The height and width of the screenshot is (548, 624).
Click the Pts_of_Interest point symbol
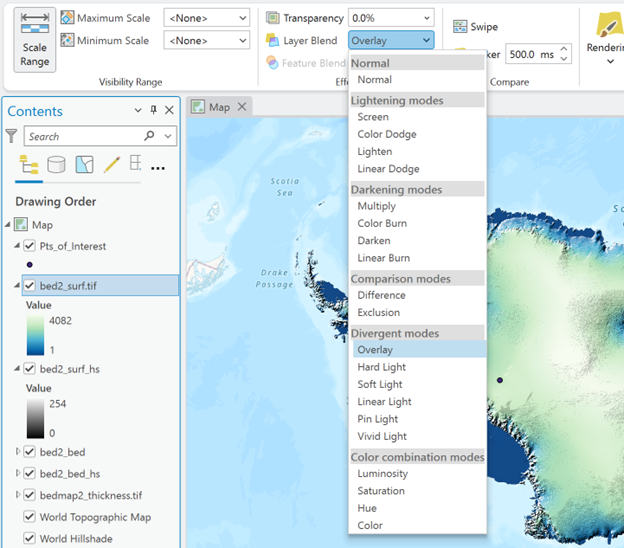(29, 265)
